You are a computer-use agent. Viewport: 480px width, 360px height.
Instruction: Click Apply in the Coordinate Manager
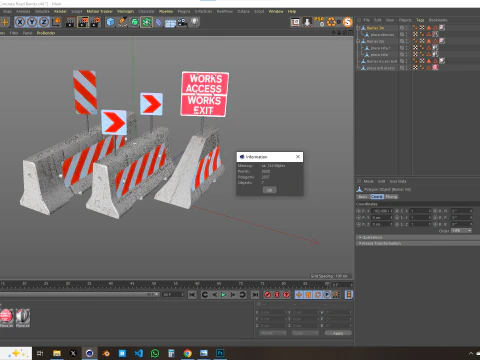point(338,333)
